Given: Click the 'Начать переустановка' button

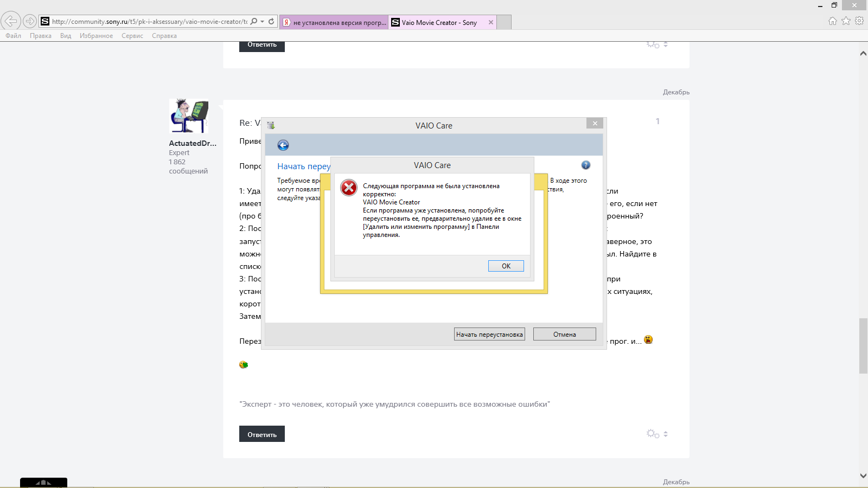Looking at the screenshot, I should point(489,335).
